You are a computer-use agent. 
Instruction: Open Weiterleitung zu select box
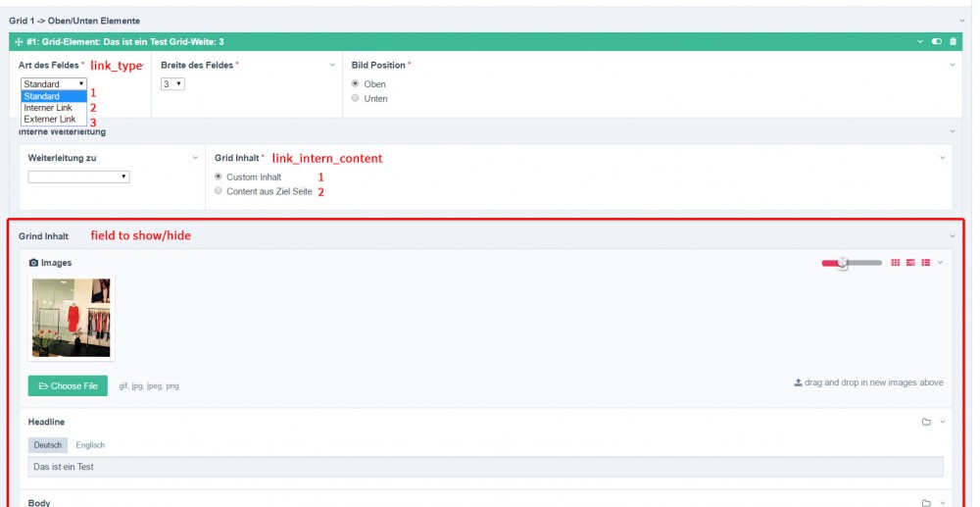pyautogui.click(x=78, y=177)
